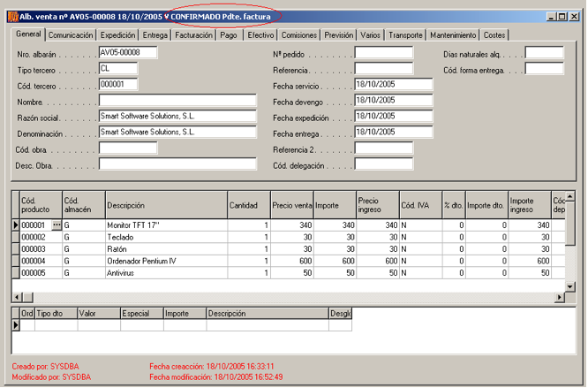This screenshot has height=388, width=588.
Task: Open the Facturación tab
Action: click(193, 35)
